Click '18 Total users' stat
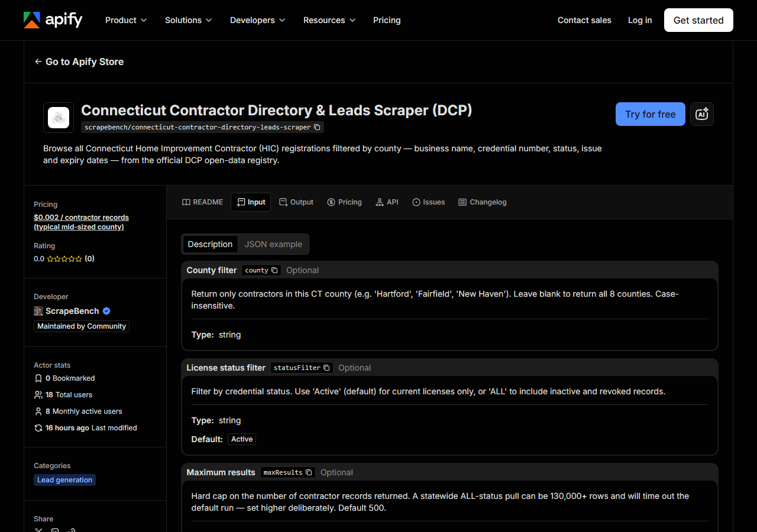Image resolution: width=757 pixels, height=532 pixels. [x=63, y=395]
